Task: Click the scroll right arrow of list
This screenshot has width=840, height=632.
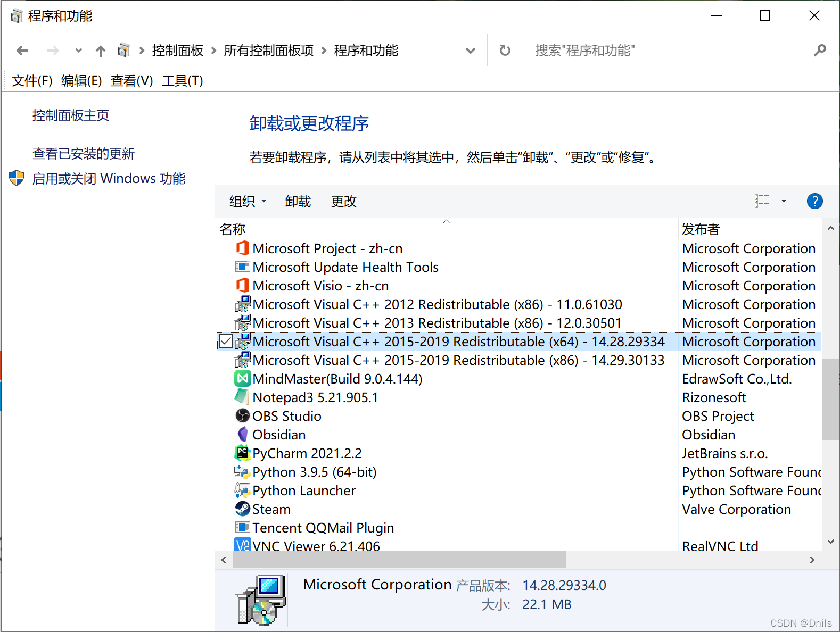Action: pyautogui.click(x=812, y=560)
